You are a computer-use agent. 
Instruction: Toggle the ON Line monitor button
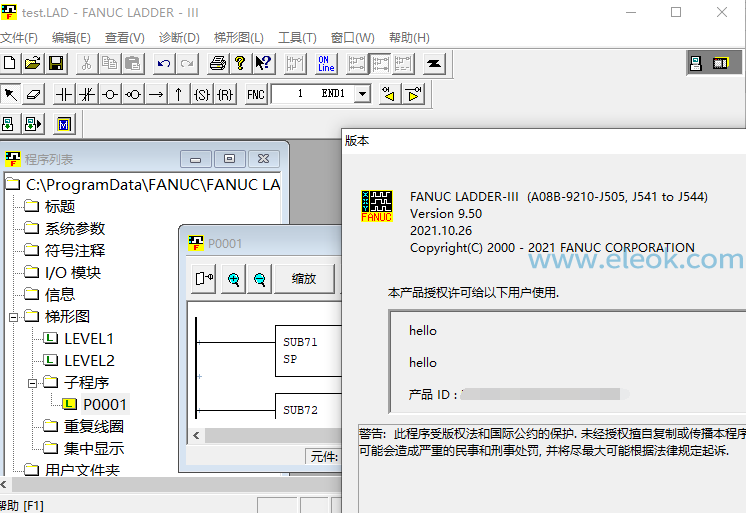326,63
